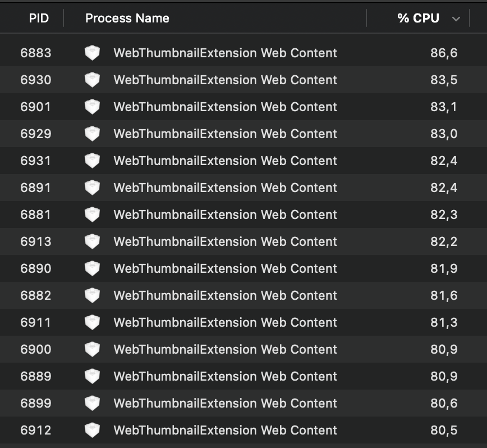487x448 pixels.
Task: Click the shield icon for PID 6912
Action: point(92,430)
